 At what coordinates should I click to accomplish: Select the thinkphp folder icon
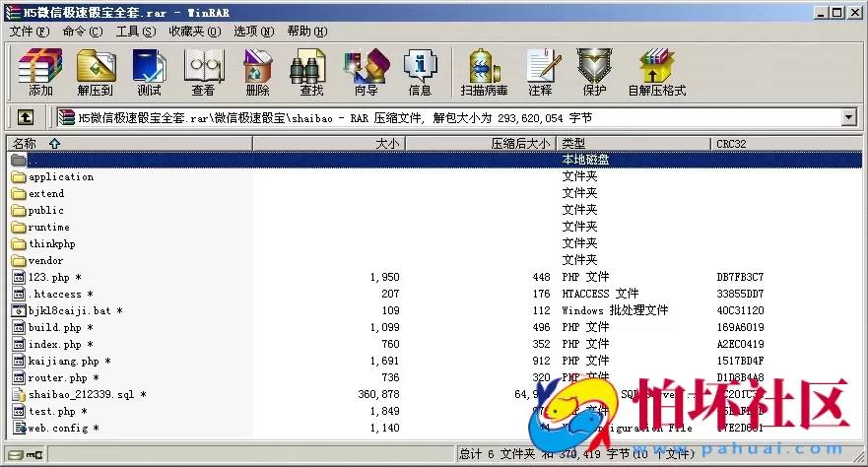pyautogui.click(x=19, y=244)
